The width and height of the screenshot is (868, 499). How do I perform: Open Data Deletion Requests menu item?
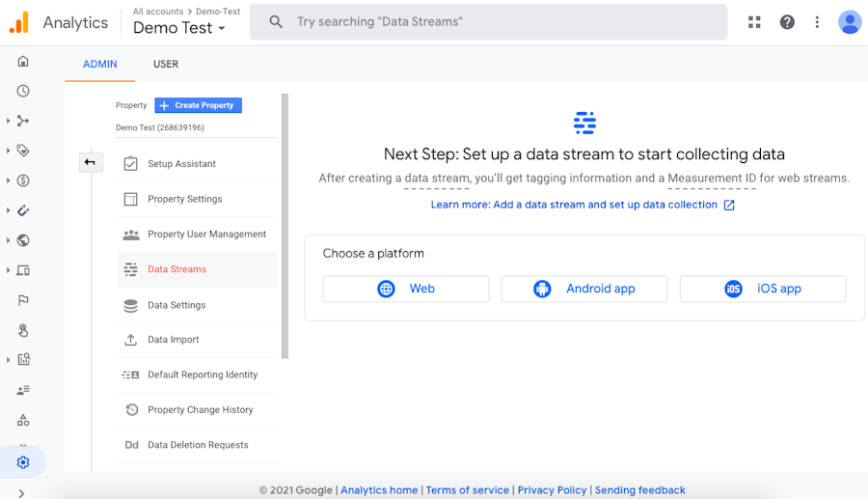[197, 445]
